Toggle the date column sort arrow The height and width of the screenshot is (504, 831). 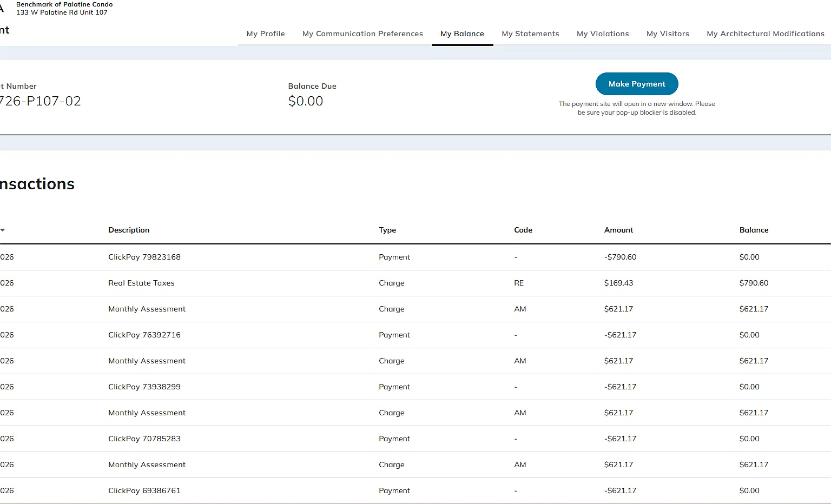(3, 230)
